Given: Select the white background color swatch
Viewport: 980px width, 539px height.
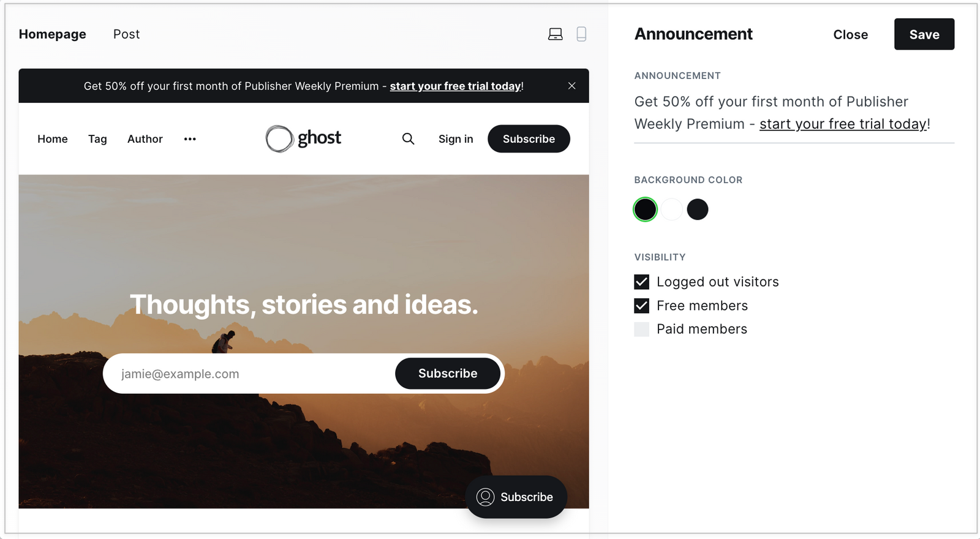Looking at the screenshot, I should [x=671, y=209].
